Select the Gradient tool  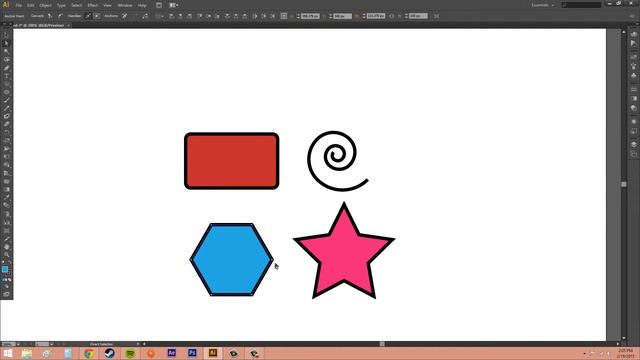(6, 189)
